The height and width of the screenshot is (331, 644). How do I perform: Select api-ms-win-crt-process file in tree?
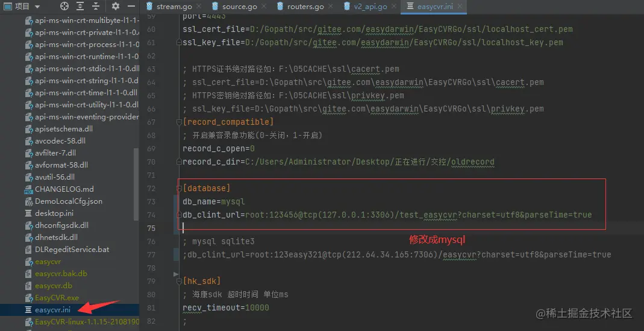pyautogui.click(x=87, y=45)
